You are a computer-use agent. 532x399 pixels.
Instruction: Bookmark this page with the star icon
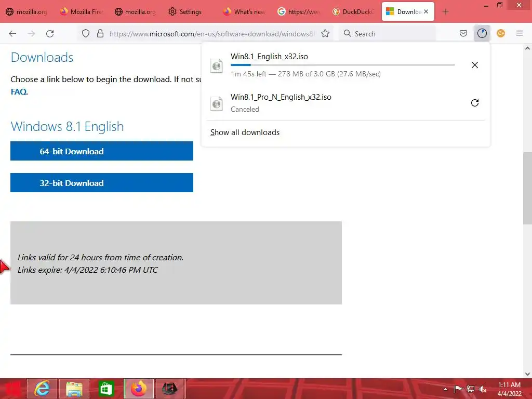coord(325,34)
